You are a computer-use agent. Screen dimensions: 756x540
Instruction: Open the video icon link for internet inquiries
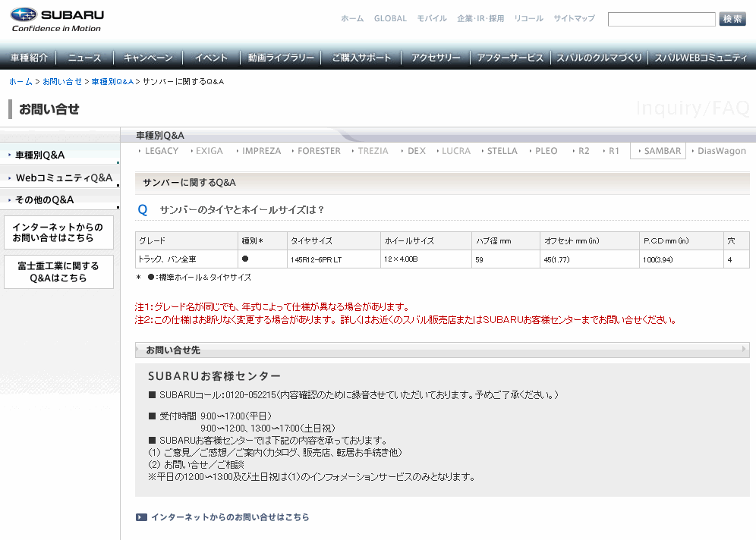pyautogui.click(x=141, y=517)
